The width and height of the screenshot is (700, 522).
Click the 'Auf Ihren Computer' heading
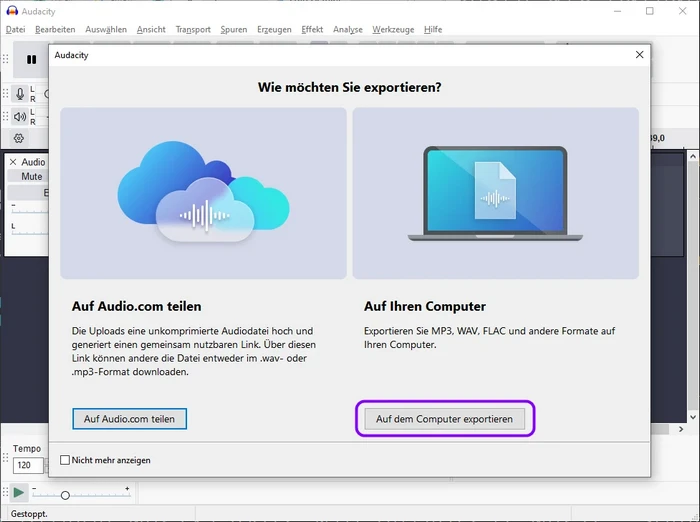coord(425,306)
